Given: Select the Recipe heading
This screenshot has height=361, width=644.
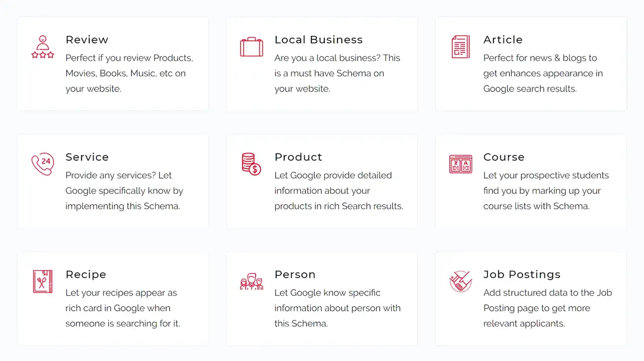Looking at the screenshot, I should pos(86,274).
